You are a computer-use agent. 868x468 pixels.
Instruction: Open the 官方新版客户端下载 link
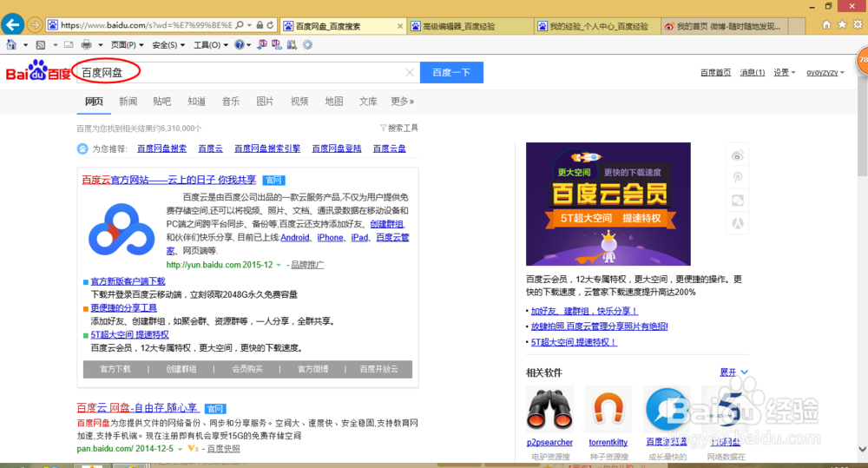pos(128,281)
